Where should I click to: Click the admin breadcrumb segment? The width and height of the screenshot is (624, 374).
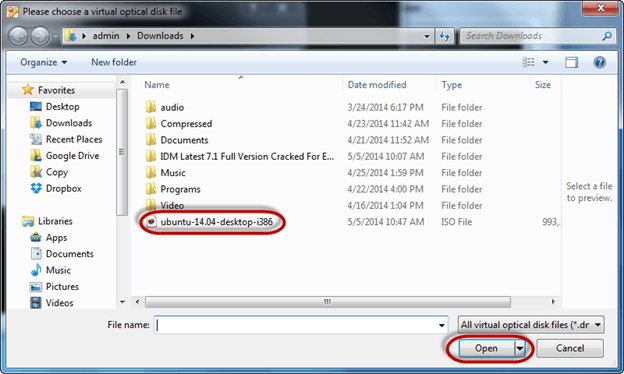point(106,36)
